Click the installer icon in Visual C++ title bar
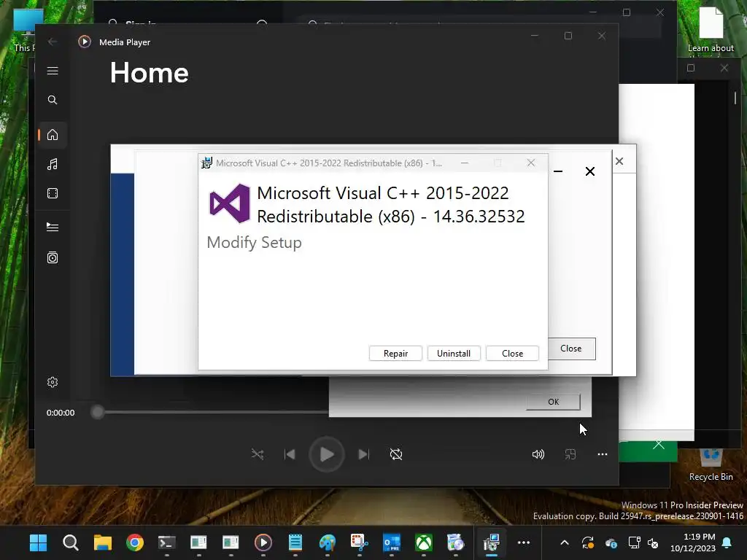Image resolution: width=747 pixels, height=560 pixels. (206, 163)
